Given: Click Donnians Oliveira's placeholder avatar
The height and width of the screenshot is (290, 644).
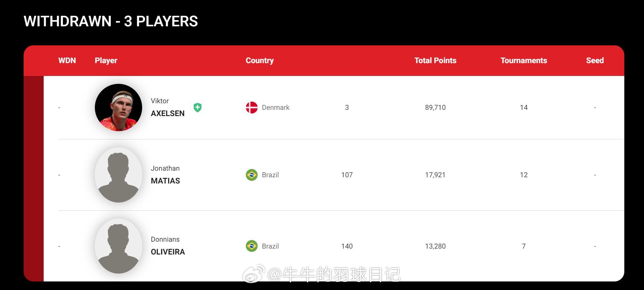Looking at the screenshot, I should click(118, 246).
